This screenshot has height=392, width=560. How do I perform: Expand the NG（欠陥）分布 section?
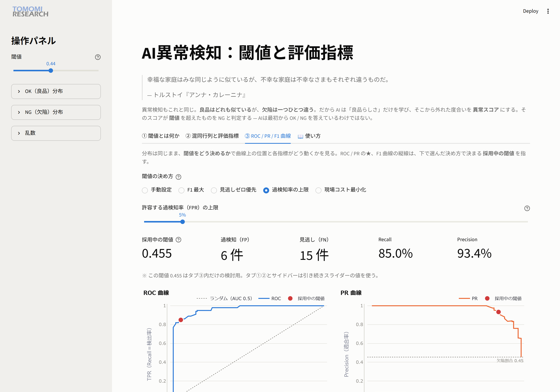(56, 112)
